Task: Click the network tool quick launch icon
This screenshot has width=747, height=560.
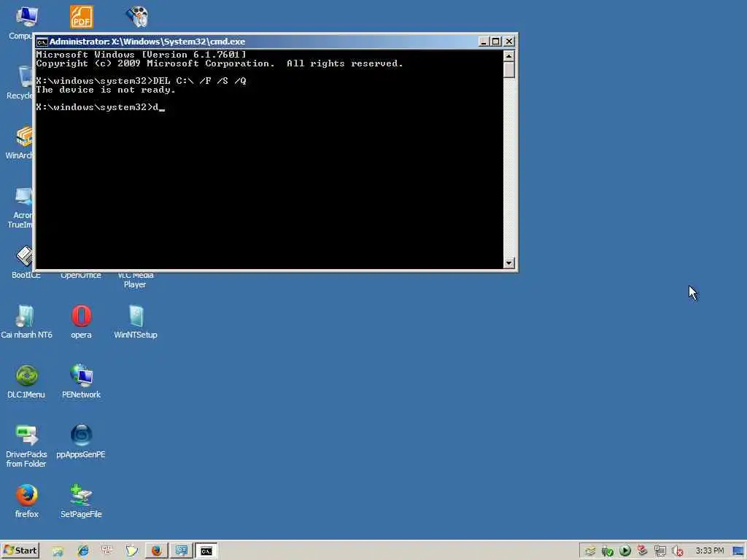Action: click(x=107, y=550)
